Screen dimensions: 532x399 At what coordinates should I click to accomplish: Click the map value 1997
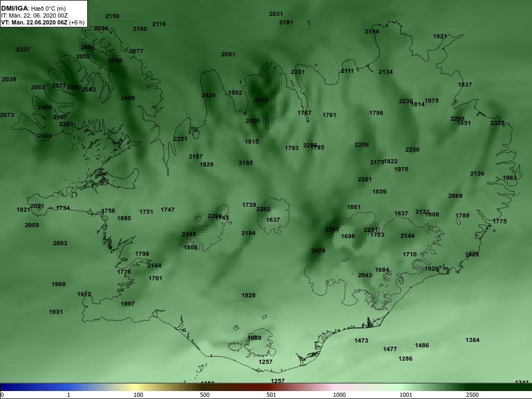[x=128, y=304]
